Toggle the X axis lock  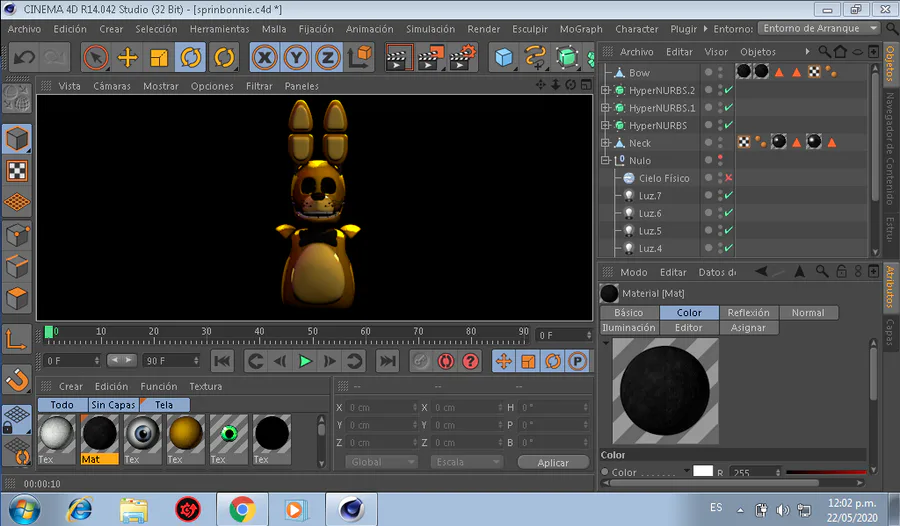click(x=264, y=57)
